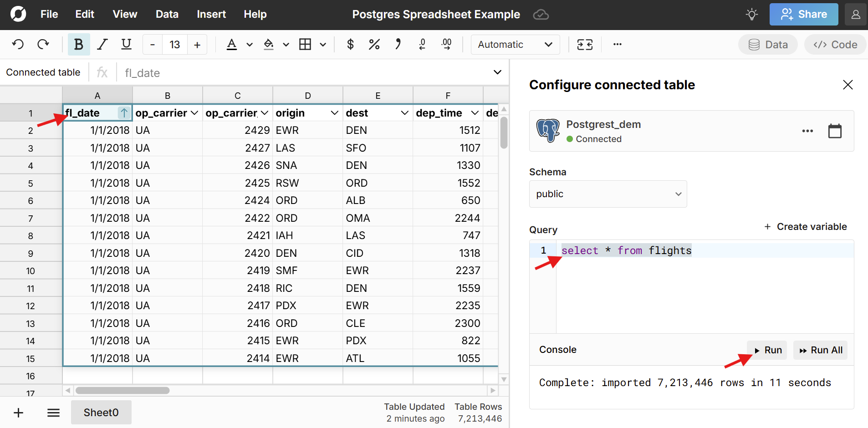Expand the origin column filter dropdown
This screenshot has width=868, height=428.
click(x=334, y=113)
